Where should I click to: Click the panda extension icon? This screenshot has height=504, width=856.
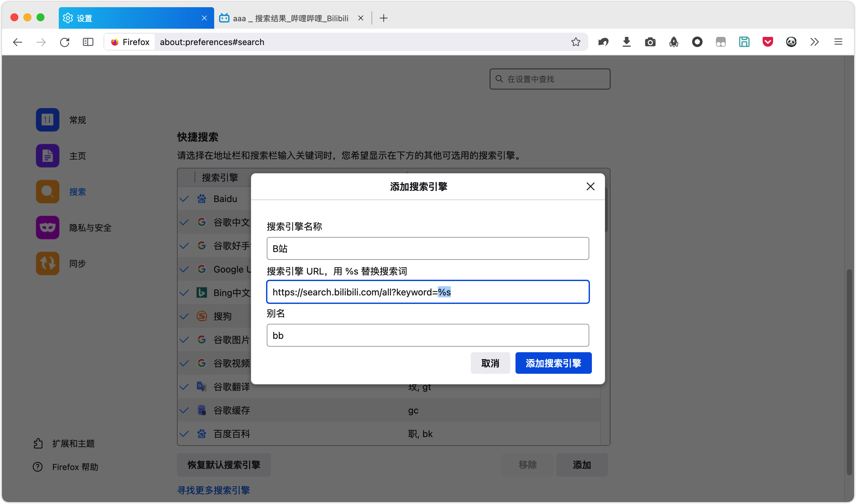tap(791, 42)
